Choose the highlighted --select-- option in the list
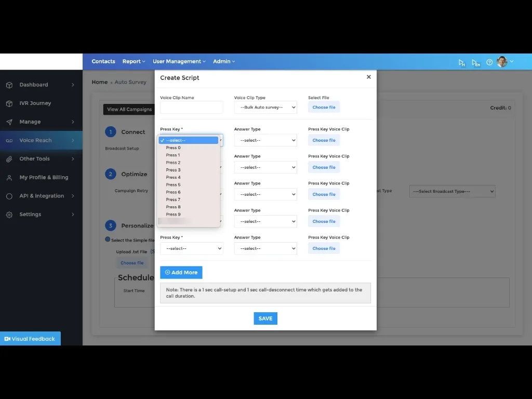 click(x=188, y=140)
